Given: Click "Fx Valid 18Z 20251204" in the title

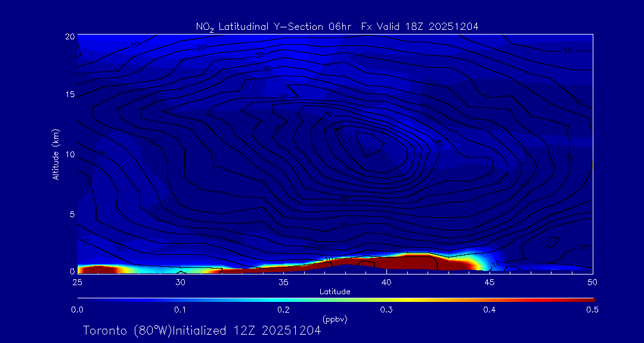Looking at the screenshot, I should point(420,27).
